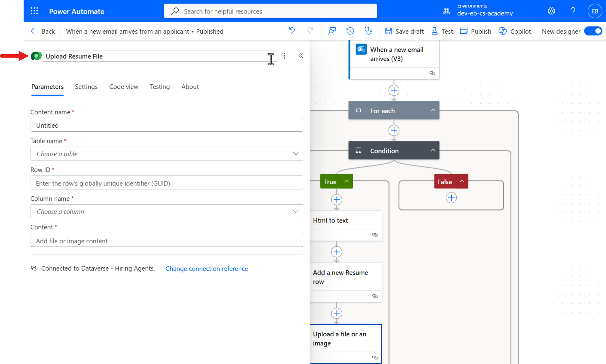Switch to the Settings tab

(86, 87)
